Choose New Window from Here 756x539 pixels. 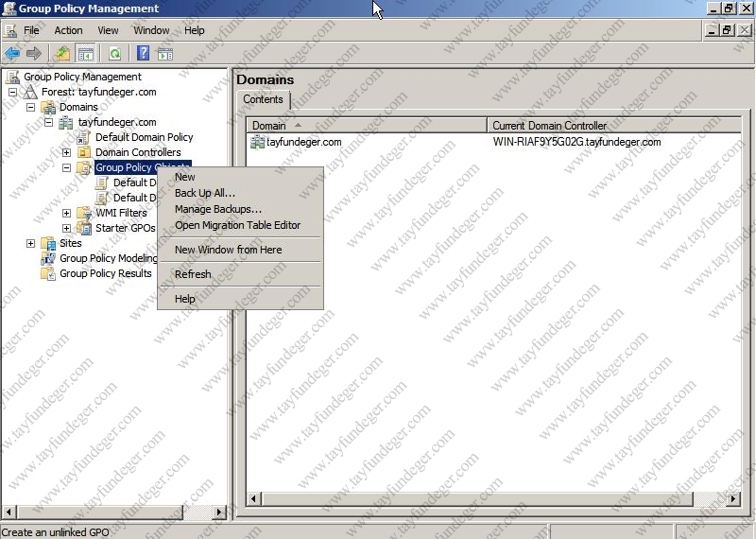tap(240, 250)
